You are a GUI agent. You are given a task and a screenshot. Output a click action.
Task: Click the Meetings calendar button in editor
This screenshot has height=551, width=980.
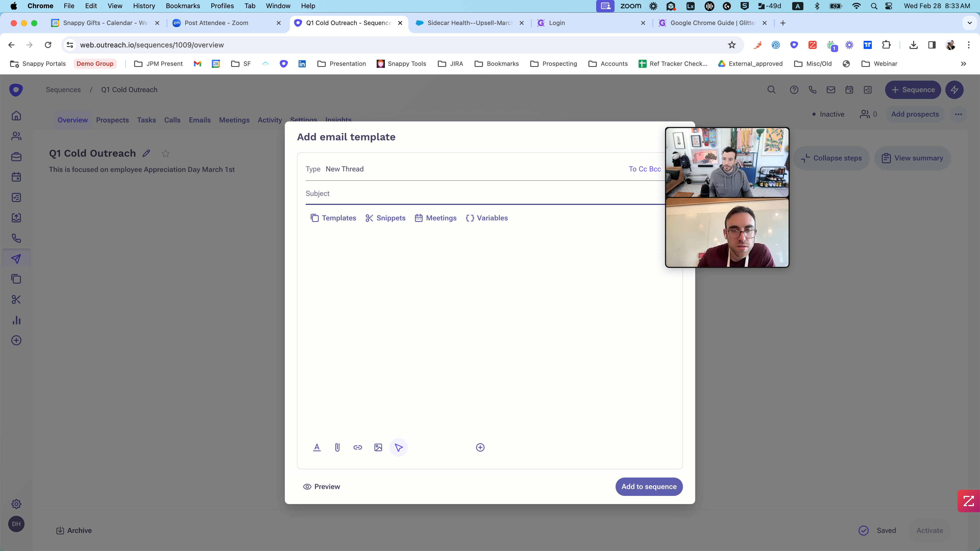click(436, 218)
